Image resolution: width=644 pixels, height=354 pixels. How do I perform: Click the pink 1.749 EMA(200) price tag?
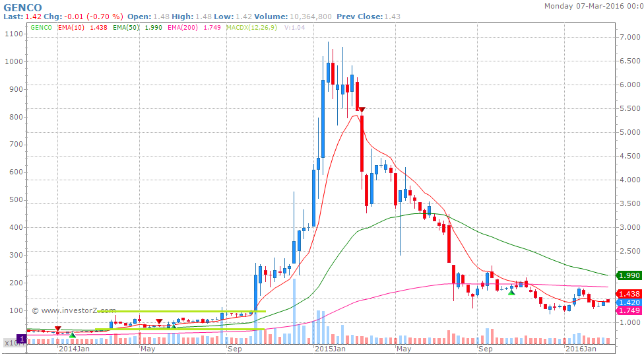(629, 311)
